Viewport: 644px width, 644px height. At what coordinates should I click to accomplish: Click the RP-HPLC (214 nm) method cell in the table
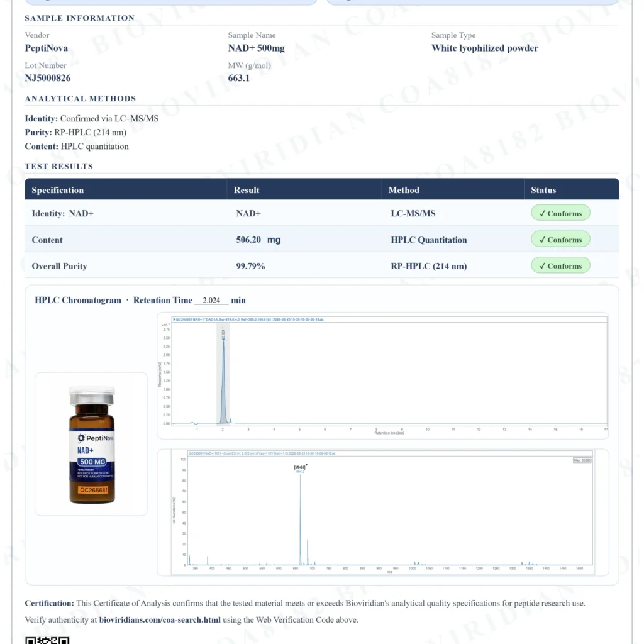[429, 266]
